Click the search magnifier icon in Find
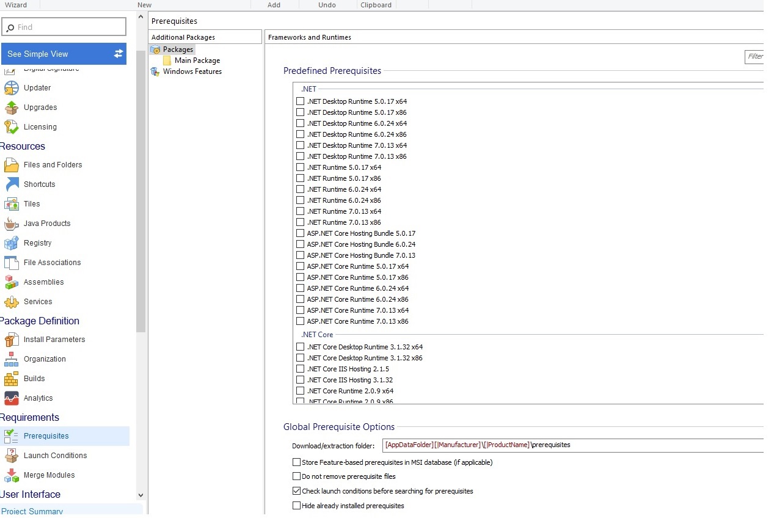The image size is (774, 532). [x=10, y=27]
